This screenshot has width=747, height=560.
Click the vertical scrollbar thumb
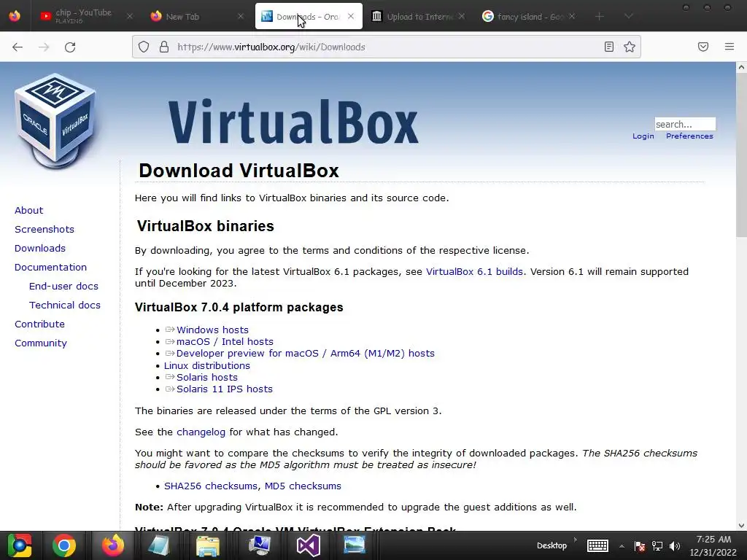tap(741, 155)
